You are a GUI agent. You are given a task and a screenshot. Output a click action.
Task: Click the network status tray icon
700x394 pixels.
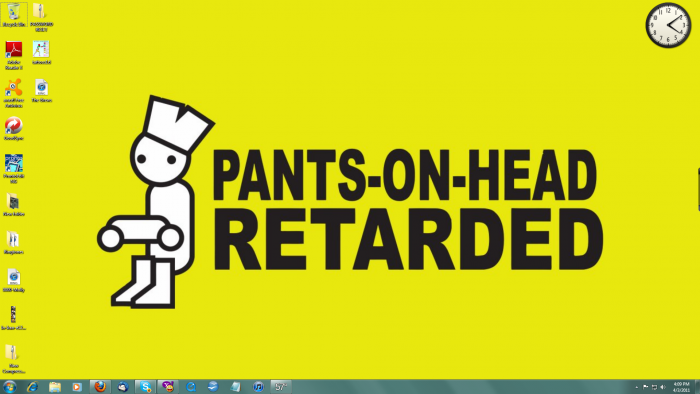click(654, 387)
